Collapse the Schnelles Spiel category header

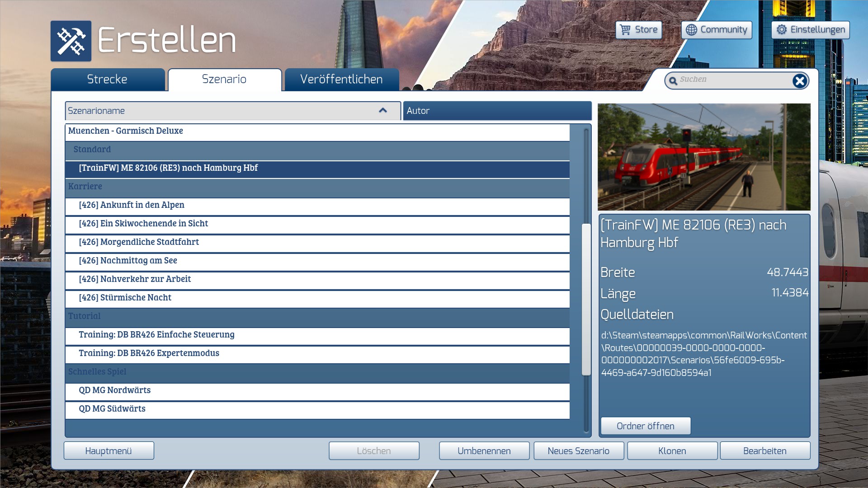coord(97,372)
